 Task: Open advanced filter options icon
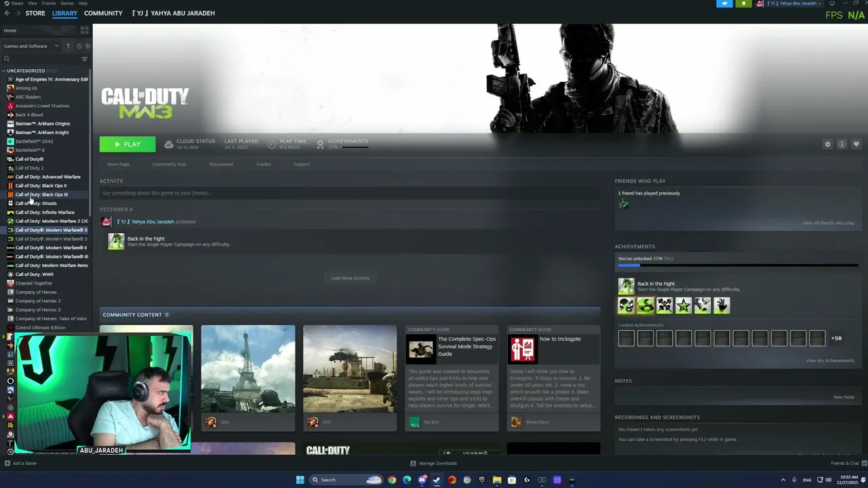(x=85, y=59)
